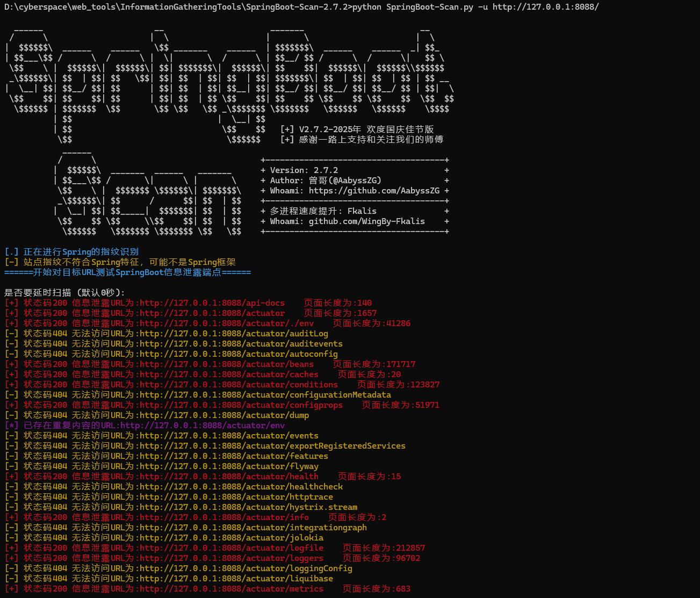Open the actuator/./env URL
Screen dimensions: 700x598
pyautogui.click(x=226, y=323)
